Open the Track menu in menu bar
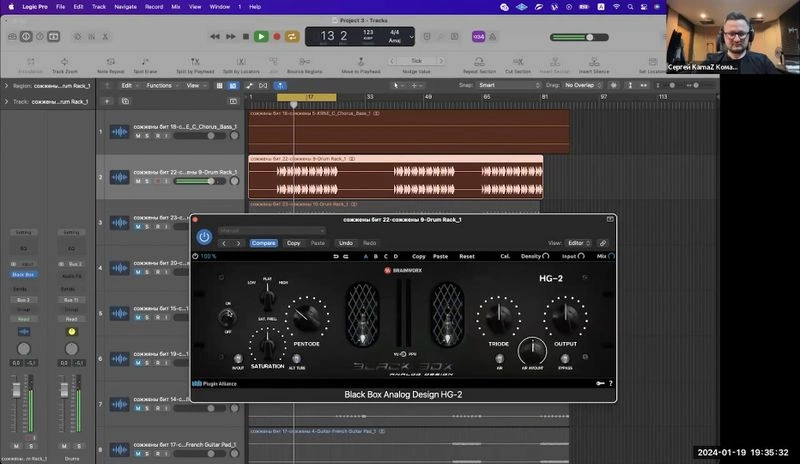 (x=99, y=7)
